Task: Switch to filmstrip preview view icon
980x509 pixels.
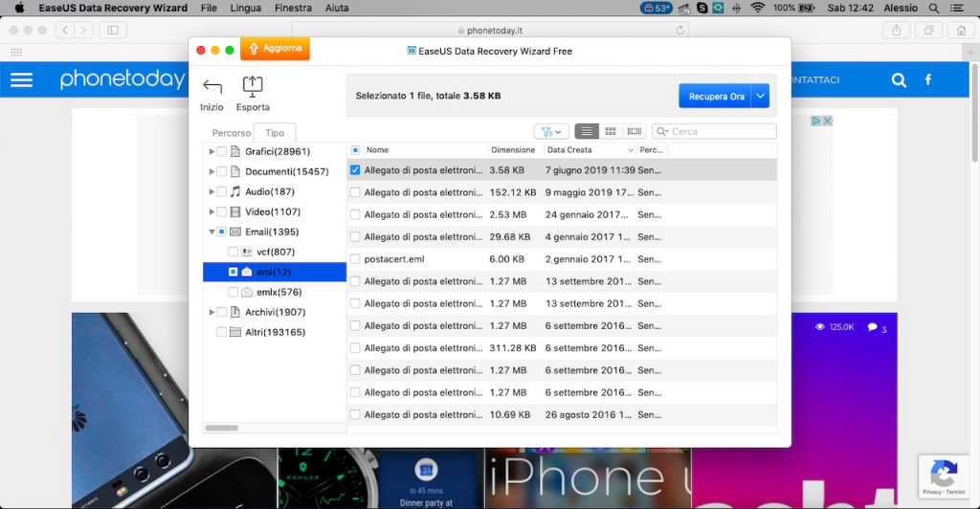Action: [634, 131]
